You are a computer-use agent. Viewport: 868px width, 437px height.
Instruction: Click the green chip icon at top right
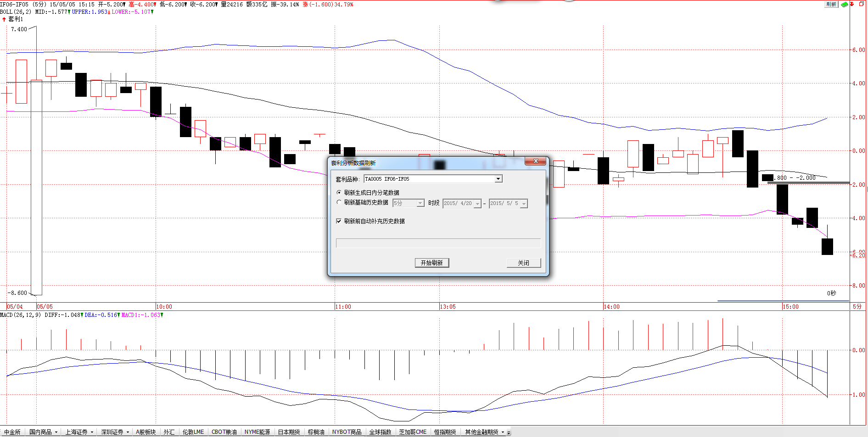pyautogui.click(x=844, y=4)
